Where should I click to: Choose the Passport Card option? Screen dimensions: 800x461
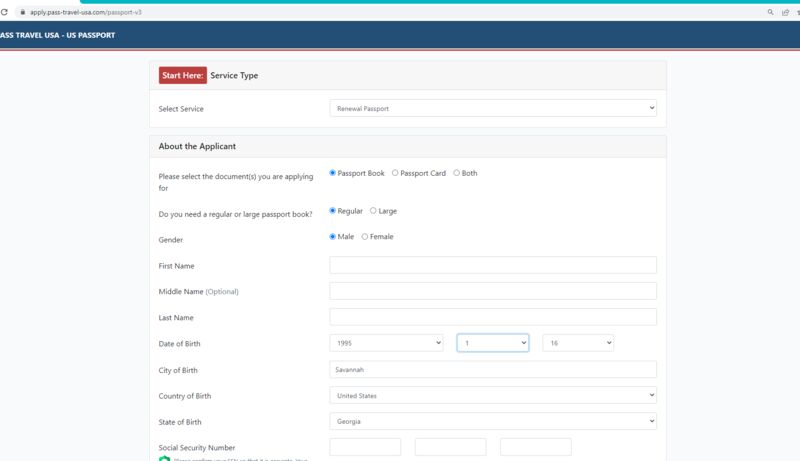click(395, 173)
